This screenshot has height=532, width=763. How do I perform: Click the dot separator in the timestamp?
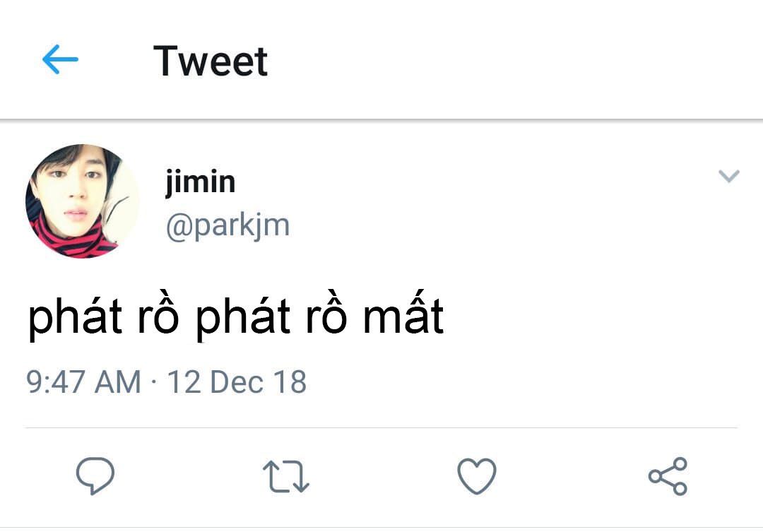point(154,382)
